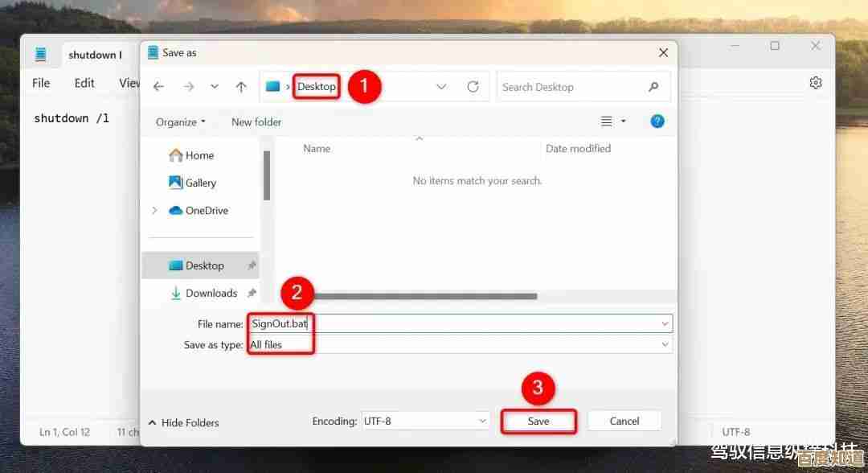The image size is (868, 473).
Task: Click the Save button
Action: point(538,421)
